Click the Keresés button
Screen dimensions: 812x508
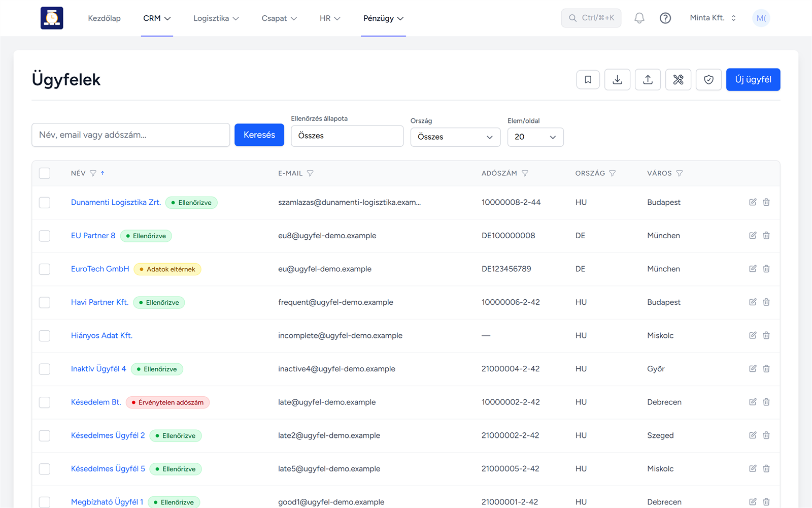pyautogui.click(x=259, y=135)
